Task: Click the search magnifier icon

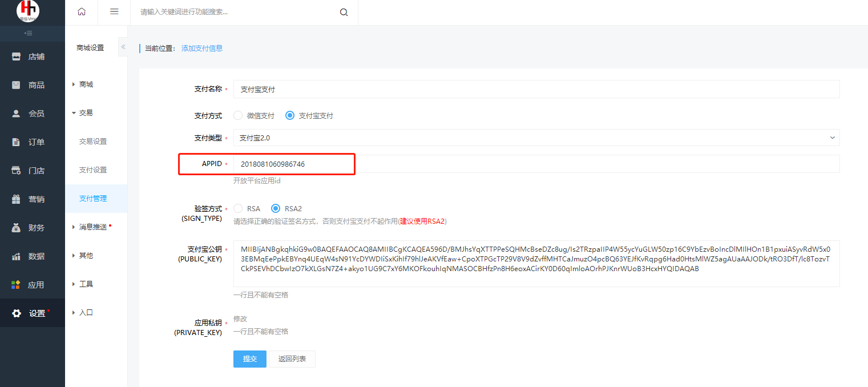Action: pyautogui.click(x=344, y=13)
